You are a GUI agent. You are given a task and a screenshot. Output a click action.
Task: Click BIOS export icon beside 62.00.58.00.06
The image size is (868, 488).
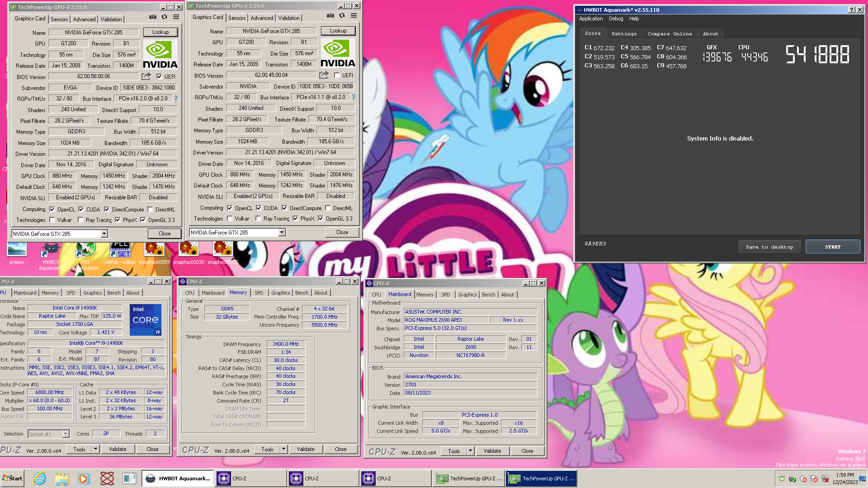tap(146, 76)
